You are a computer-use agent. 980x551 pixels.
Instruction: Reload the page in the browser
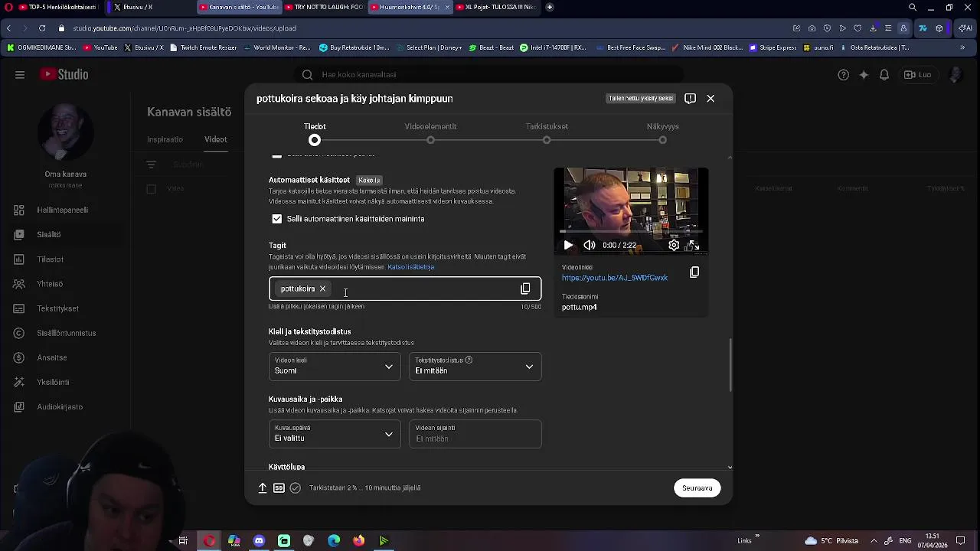pyautogui.click(x=42, y=28)
